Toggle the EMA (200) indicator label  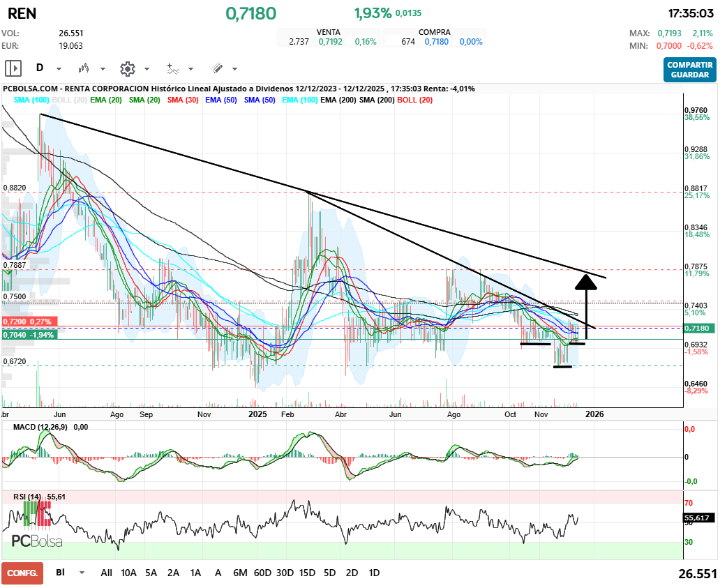[x=338, y=100]
